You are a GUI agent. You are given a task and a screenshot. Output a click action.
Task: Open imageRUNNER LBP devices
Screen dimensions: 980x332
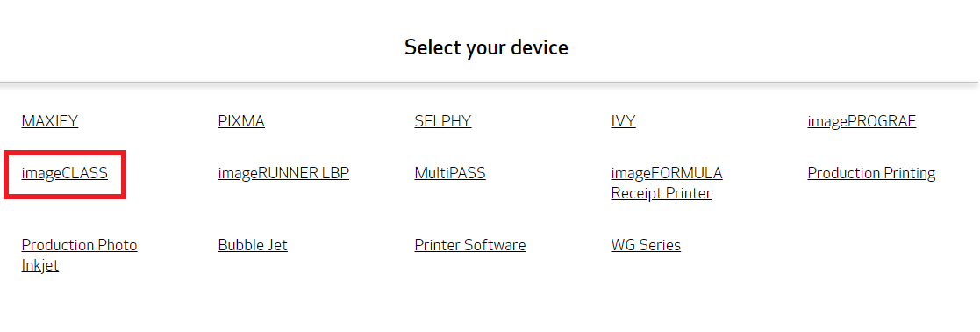pos(283,173)
